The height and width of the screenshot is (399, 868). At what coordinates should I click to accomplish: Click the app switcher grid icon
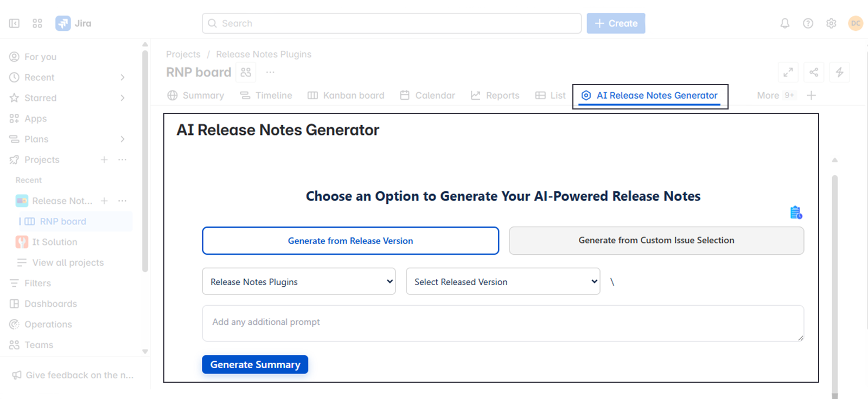coord(37,23)
